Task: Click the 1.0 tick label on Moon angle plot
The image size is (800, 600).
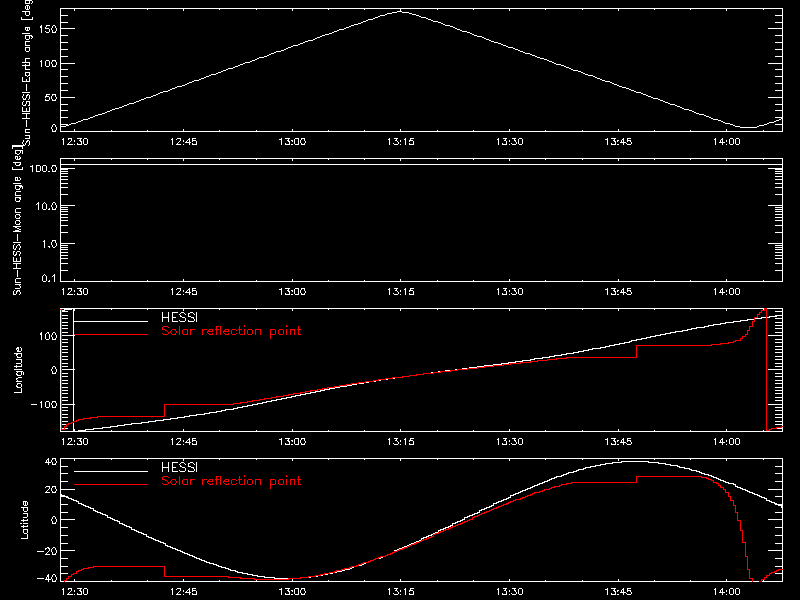Action: pos(49,244)
